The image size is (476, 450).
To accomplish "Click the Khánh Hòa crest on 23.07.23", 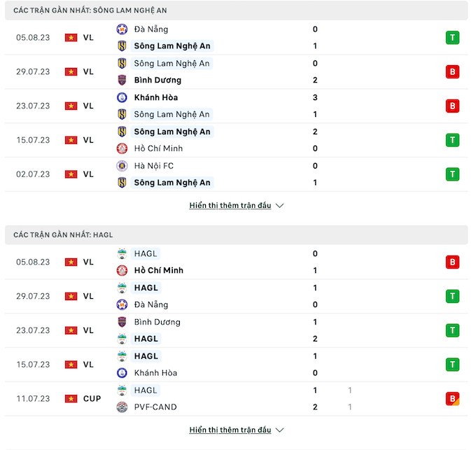I will 122,97.
